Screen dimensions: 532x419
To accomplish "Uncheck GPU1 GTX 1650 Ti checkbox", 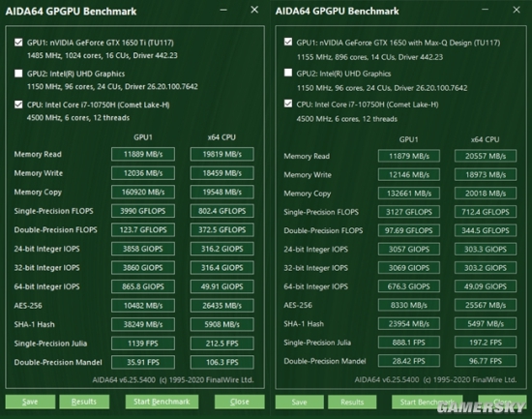I will (18, 43).
